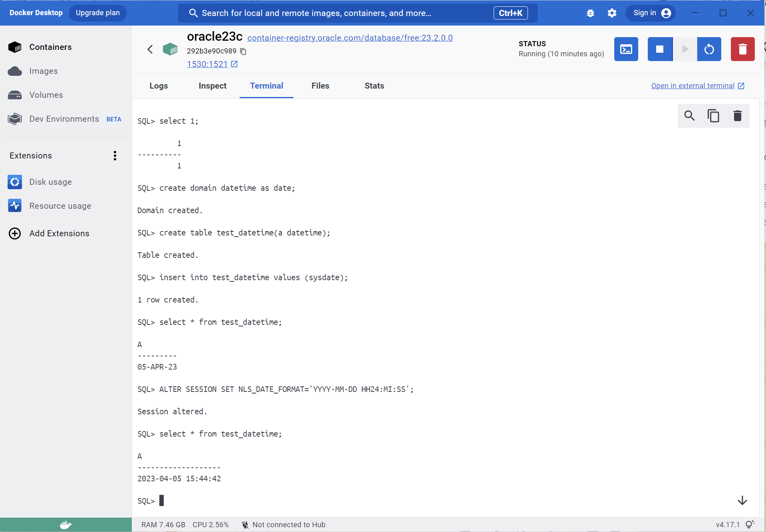Click the Upgrade plan button
The height and width of the screenshot is (532, 766).
[98, 13]
